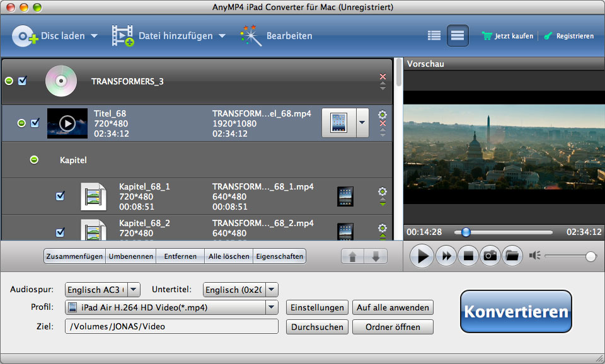Viewport: 605px width, 364px height.
Task: Uncheck the TRANSFORMERS_3 disc checkbox
Action: tap(23, 81)
